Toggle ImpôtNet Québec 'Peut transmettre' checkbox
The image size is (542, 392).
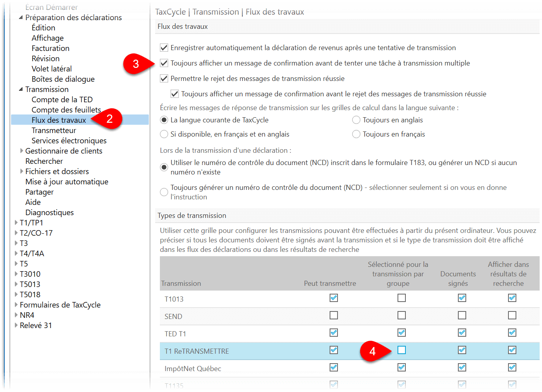(x=334, y=368)
